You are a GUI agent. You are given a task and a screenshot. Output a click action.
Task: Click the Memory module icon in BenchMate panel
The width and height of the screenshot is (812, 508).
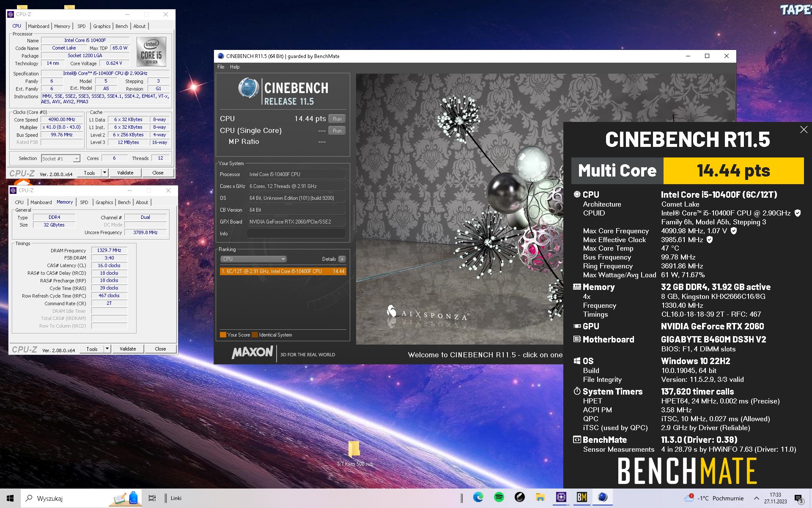click(577, 287)
